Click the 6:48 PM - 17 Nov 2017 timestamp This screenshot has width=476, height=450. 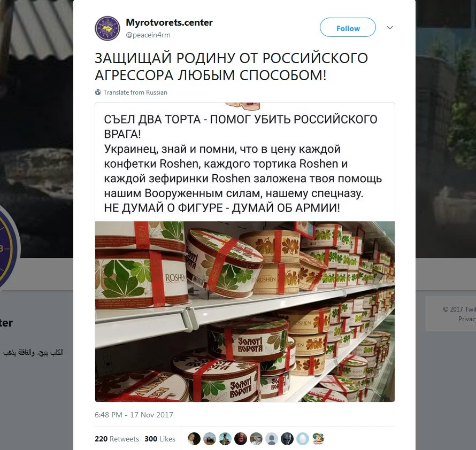click(x=134, y=415)
